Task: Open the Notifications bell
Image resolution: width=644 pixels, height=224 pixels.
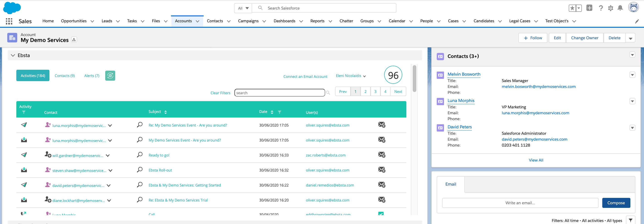Action: (x=620, y=8)
